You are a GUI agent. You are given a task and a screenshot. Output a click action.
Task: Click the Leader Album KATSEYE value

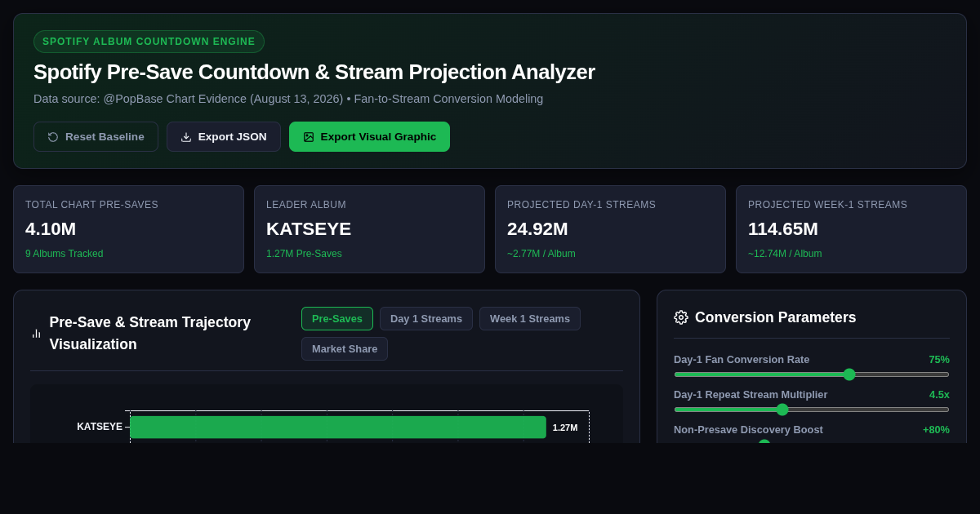click(x=309, y=229)
